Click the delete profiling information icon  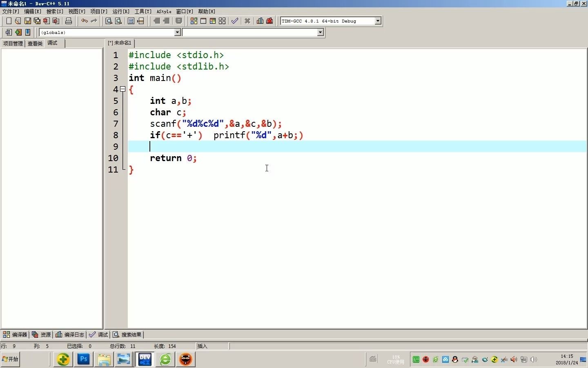pyautogui.click(x=269, y=21)
